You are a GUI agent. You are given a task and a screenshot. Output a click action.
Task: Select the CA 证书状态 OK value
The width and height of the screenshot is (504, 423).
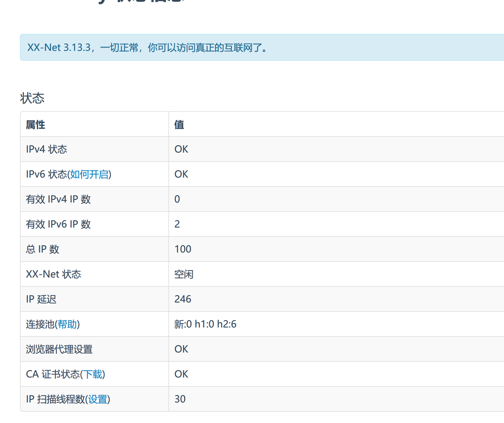pyautogui.click(x=181, y=374)
